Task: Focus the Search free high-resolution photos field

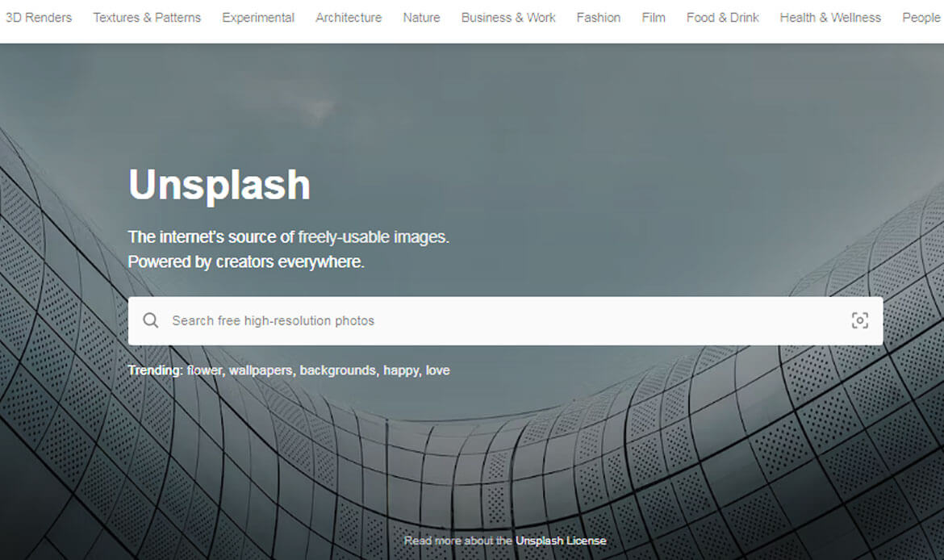Action: 505,321
